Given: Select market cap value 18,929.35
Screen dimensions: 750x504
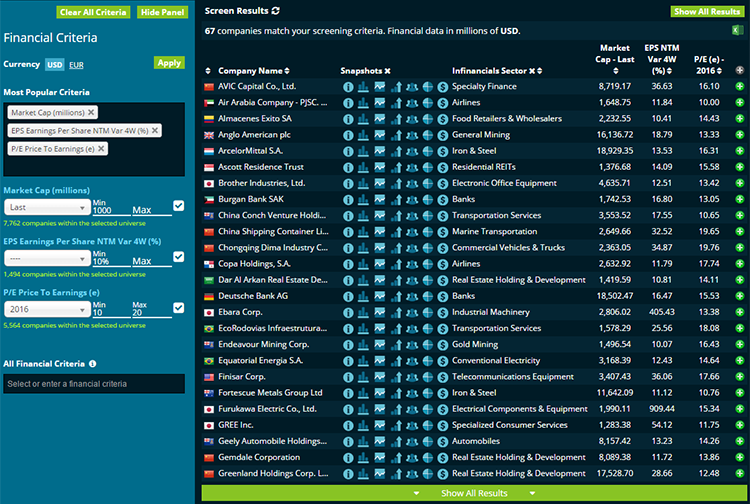Looking at the screenshot, I should pyautogui.click(x=615, y=151).
